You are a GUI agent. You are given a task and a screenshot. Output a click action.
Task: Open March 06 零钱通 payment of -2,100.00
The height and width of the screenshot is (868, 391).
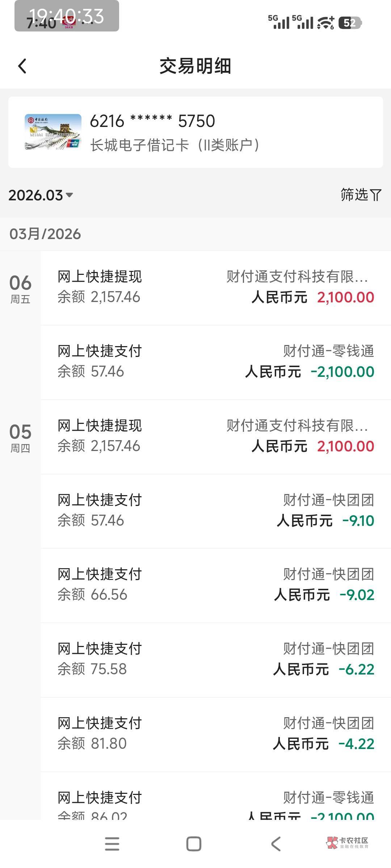coord(216,362)
